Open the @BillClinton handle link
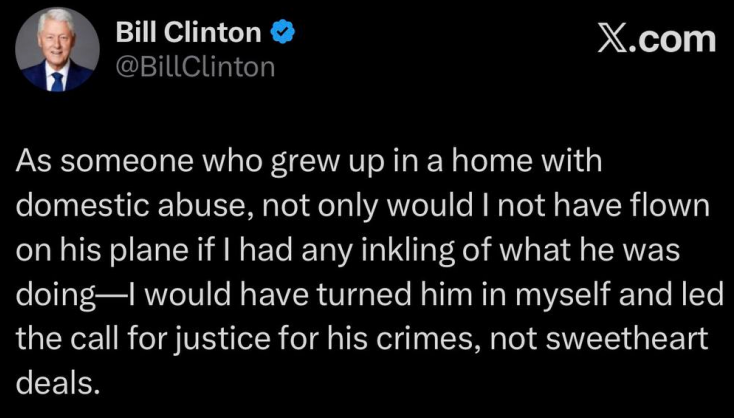Image resolution: width=734 pixels, height=418 pixels. (196, 67)
